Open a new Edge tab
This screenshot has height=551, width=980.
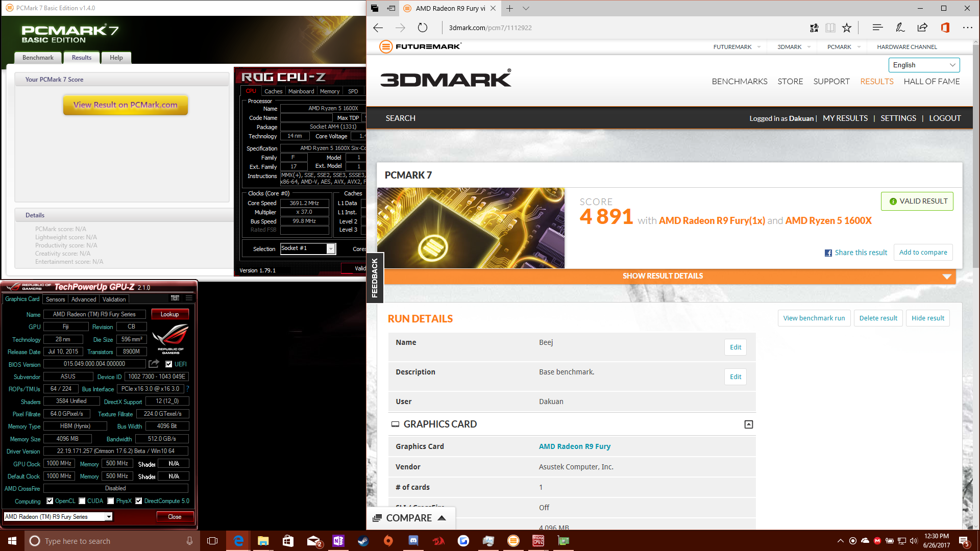point(509,8)
